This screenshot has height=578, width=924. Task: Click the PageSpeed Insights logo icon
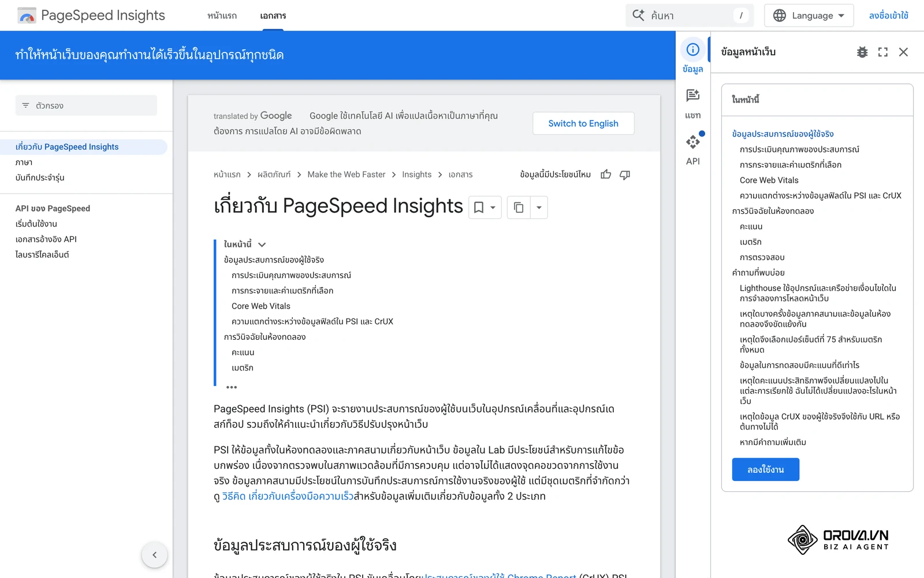pos(27,16)
